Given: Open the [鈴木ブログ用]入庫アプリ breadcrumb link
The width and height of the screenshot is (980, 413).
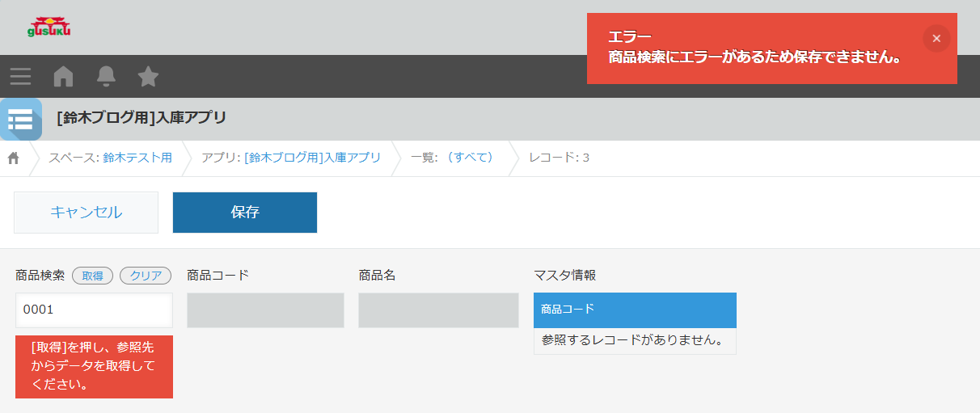Looking at the screenshot, I should (x=312, y=158).
